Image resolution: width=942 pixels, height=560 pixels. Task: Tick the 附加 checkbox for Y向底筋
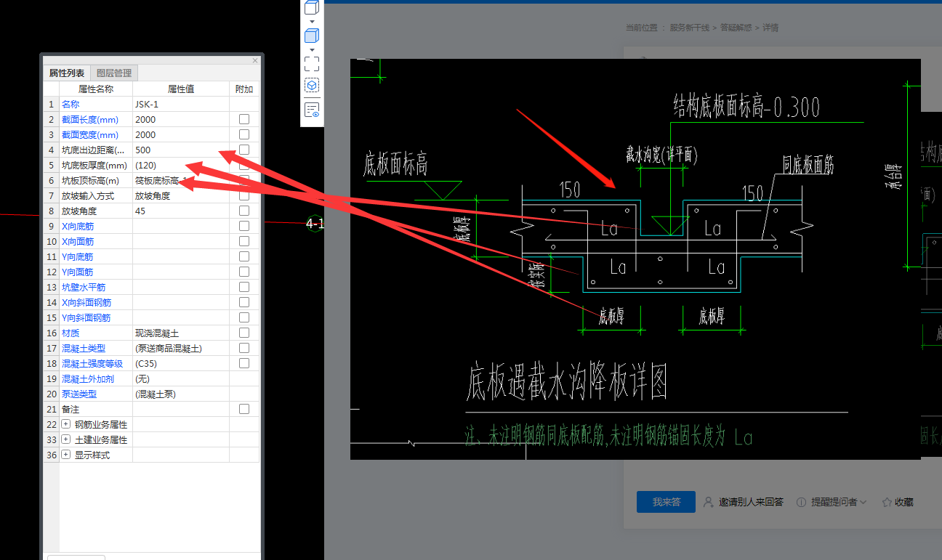point(244,256)
